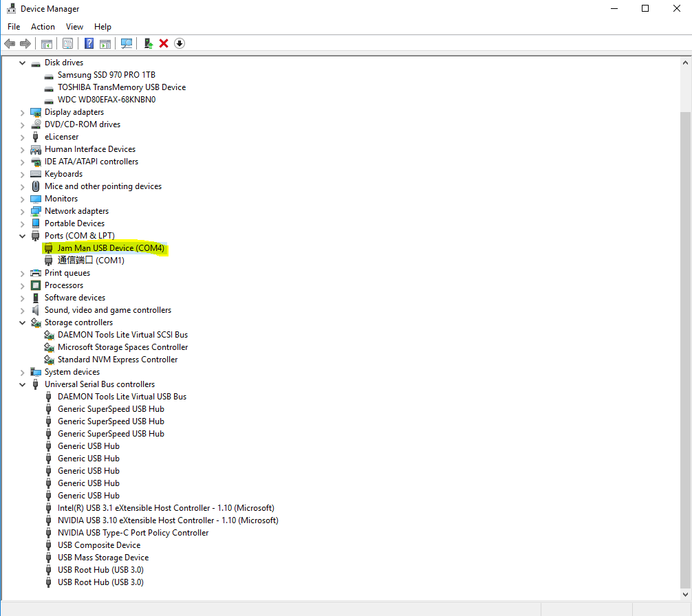692x616 pixels.
Task: Maximize the Device Manager window
Action: tap(645, 8)
